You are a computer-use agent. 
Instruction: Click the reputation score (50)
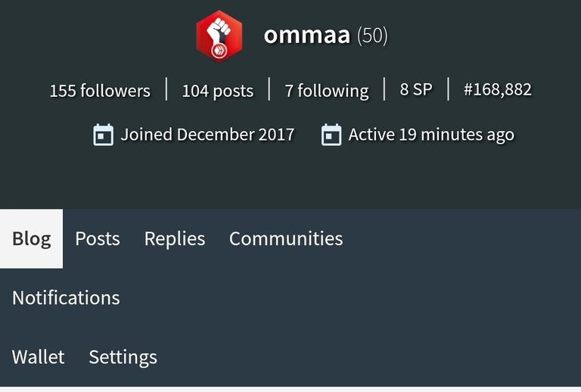[372, 36]
